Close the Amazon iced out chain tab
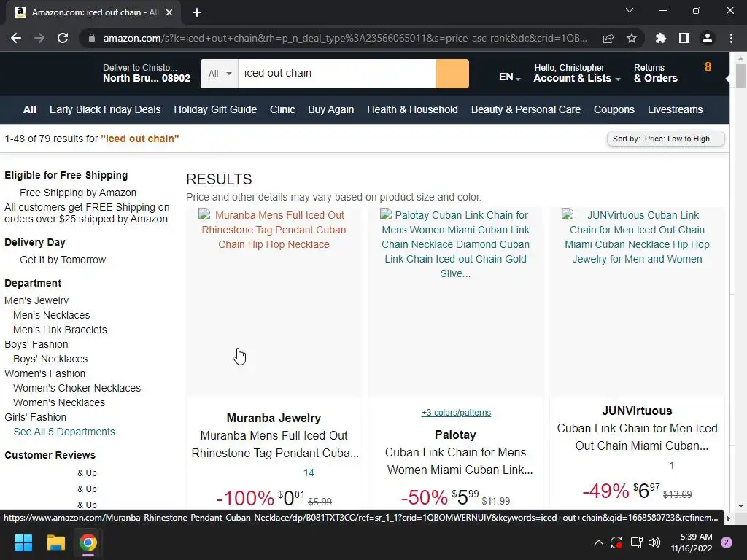The image size is (747, 560). [x=169, y=12]
